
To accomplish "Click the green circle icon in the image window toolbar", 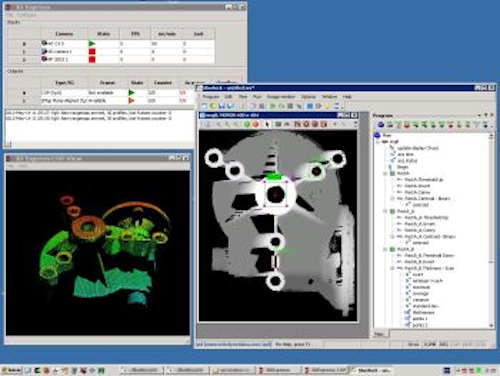I will (x=247, y=124).
